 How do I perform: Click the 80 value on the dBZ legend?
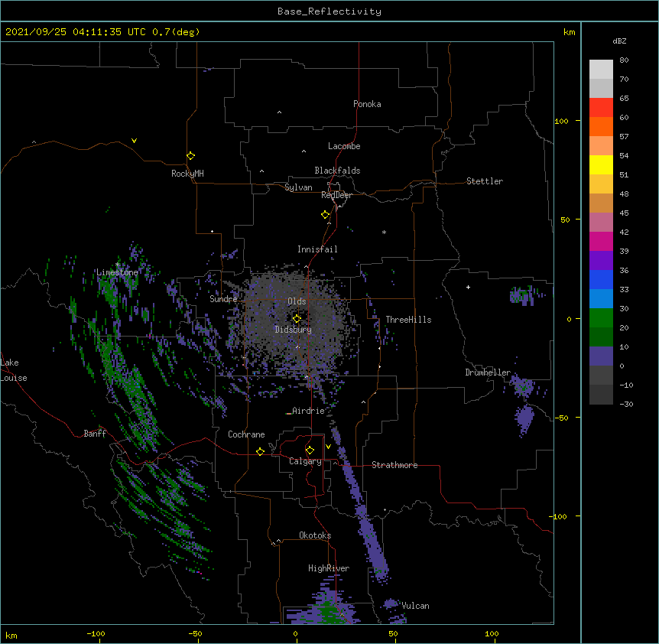[x=624, y=60]
